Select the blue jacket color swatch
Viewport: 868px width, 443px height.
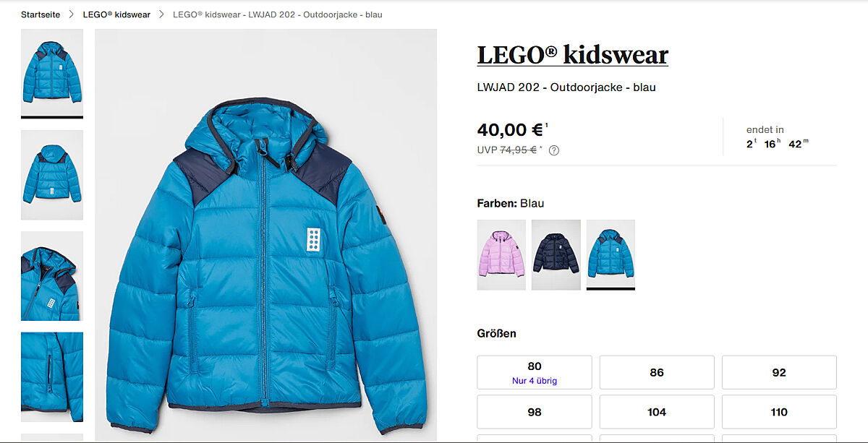click(x=610, y=254)
